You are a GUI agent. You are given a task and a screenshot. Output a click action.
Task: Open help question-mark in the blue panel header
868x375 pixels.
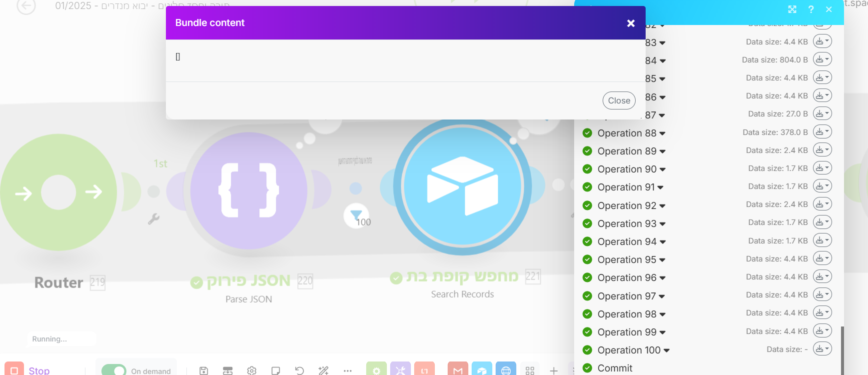coord(811,9)
